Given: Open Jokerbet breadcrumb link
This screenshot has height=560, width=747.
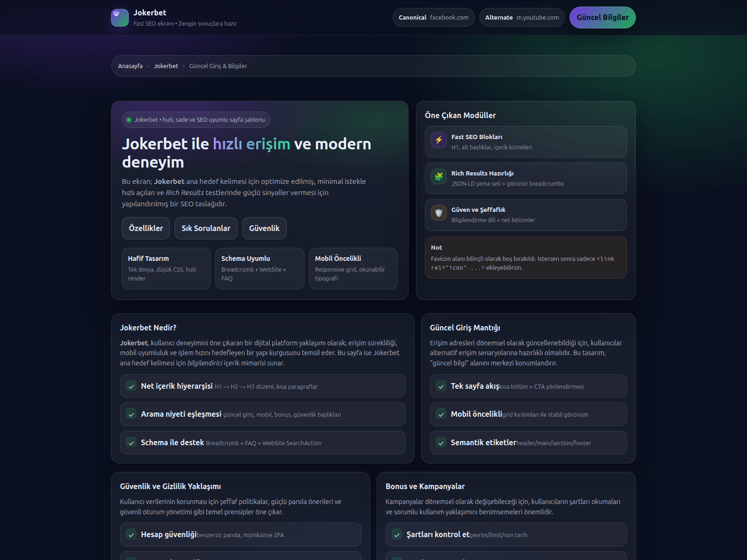Looking at the screenshot, I should tap(166, 66).
